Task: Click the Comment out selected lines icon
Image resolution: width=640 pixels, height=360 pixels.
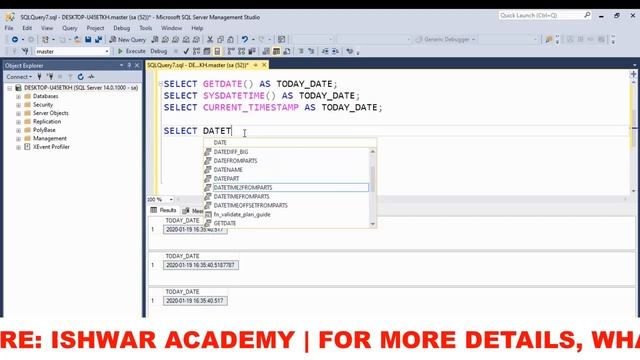Action: click(x=301, y=51)
